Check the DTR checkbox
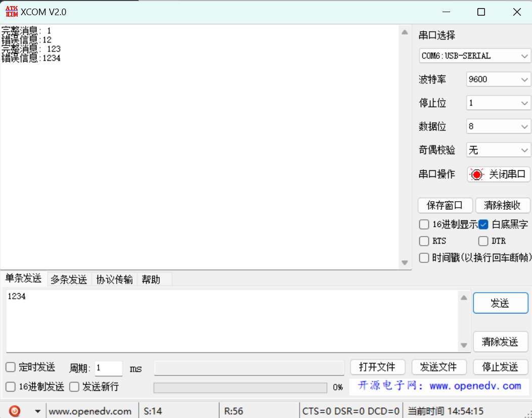The image size is (532, 418). point(483,241)
